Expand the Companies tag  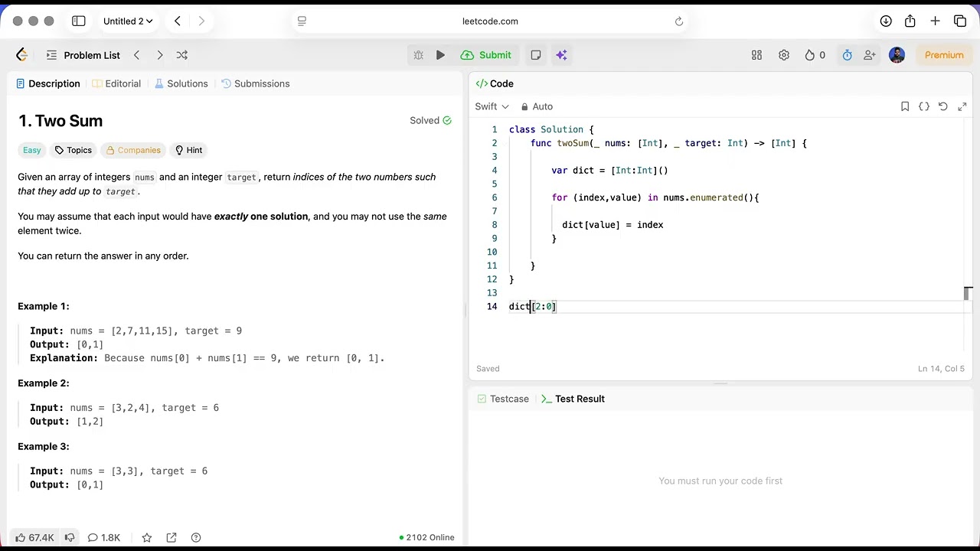tap(133, 150)
